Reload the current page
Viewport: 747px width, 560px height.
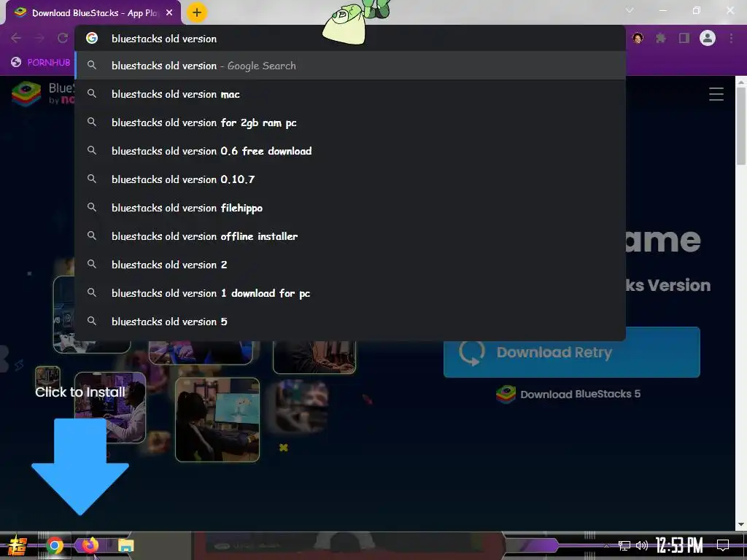coord(63,38)
